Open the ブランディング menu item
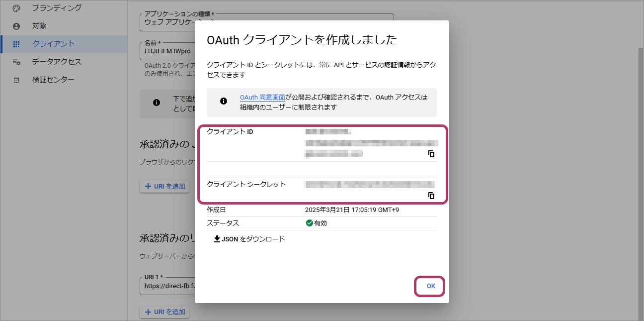644x321 pixels. [x=57, y=8]
